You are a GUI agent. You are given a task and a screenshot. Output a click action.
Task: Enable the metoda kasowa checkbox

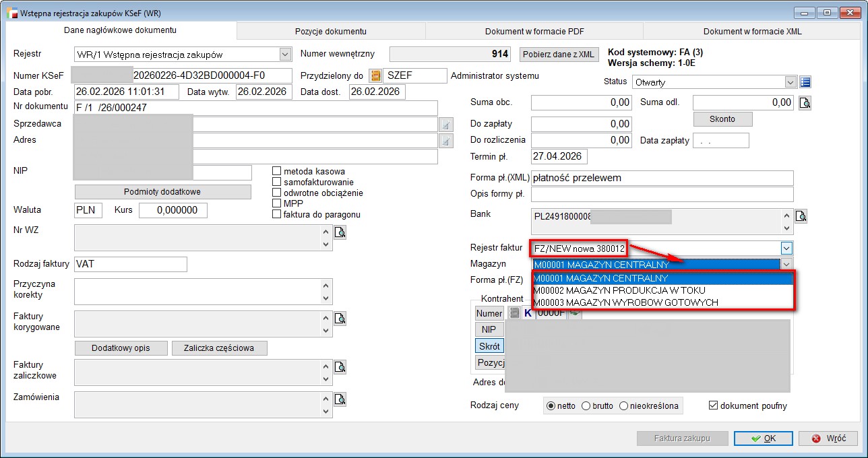coord(276,171)
